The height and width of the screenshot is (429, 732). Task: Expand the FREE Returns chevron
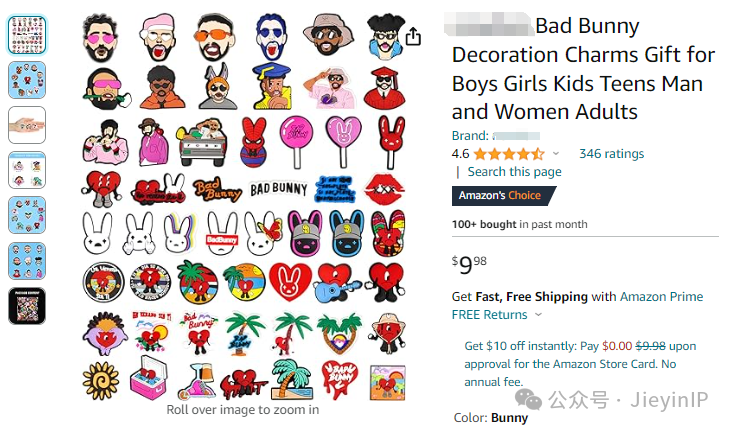[538, 315]
